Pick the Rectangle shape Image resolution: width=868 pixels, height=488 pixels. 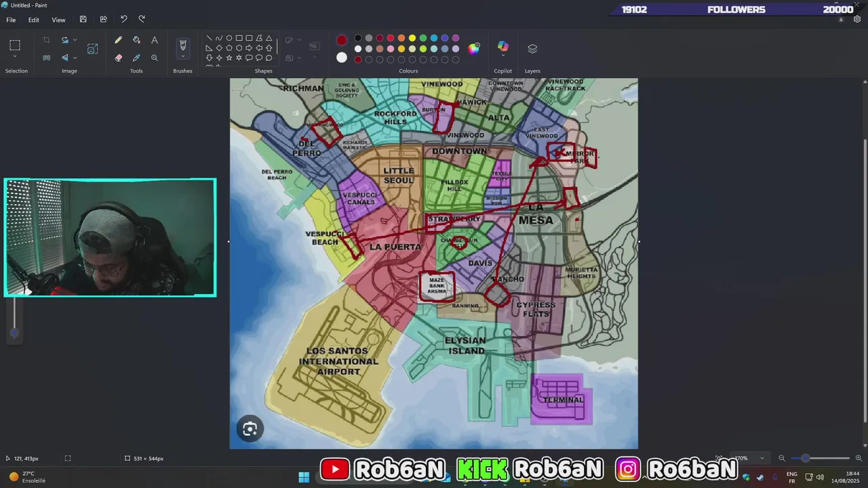point(239,39)
